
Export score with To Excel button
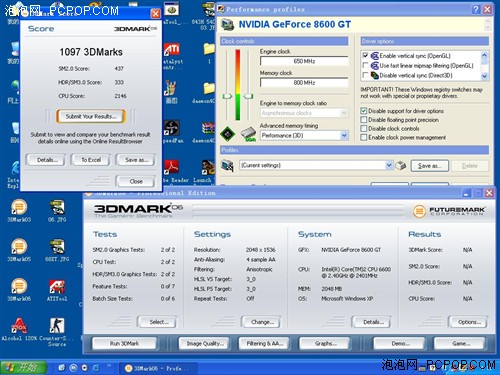tap(91, 160)
